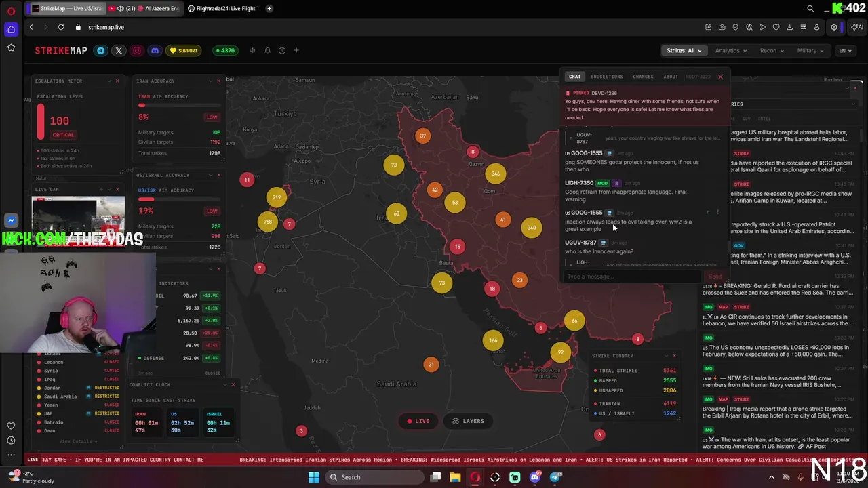
Task: Open File Explorer from the taskbar
Action: click(x=455, y=477)
